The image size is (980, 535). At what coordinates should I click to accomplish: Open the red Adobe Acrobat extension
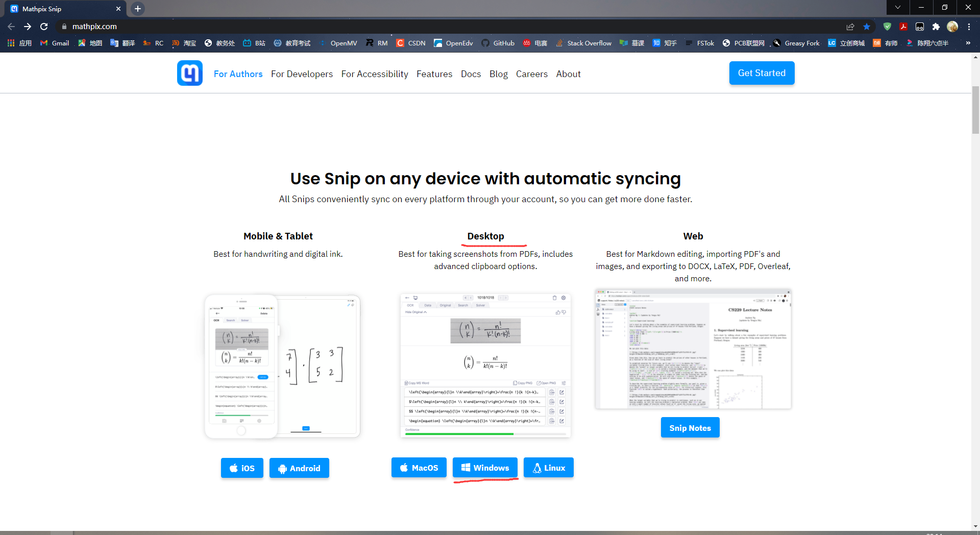click(x=903, y=27)
